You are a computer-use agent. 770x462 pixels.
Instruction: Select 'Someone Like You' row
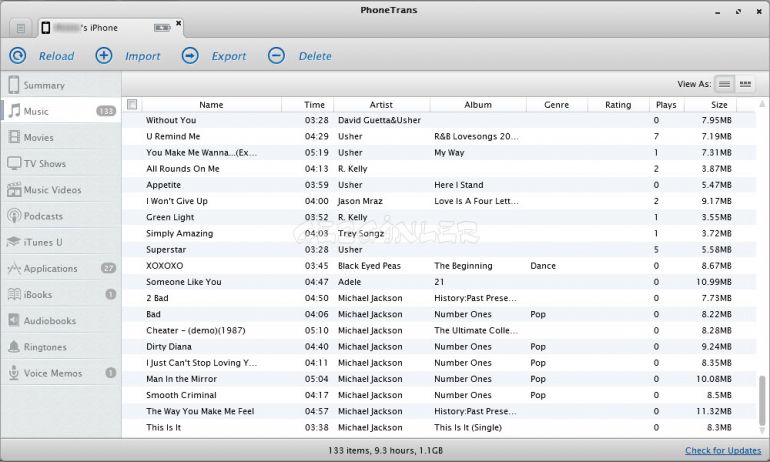439,282
